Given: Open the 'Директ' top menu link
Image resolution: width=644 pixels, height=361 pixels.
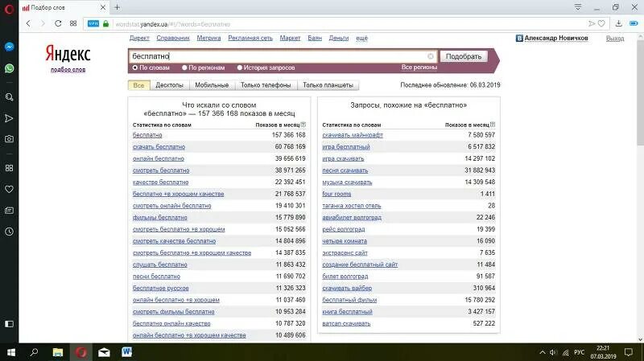Looking at the screenshot, I should [x=139, y=38].
